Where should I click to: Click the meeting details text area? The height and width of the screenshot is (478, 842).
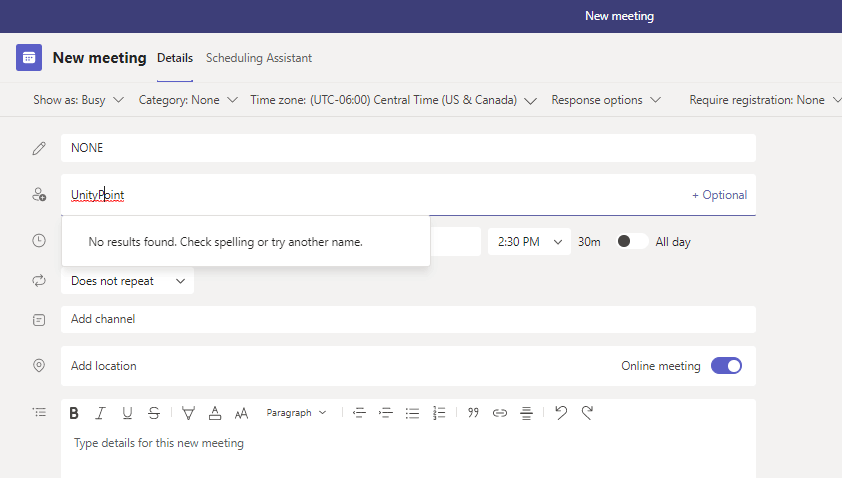[408, 451]
